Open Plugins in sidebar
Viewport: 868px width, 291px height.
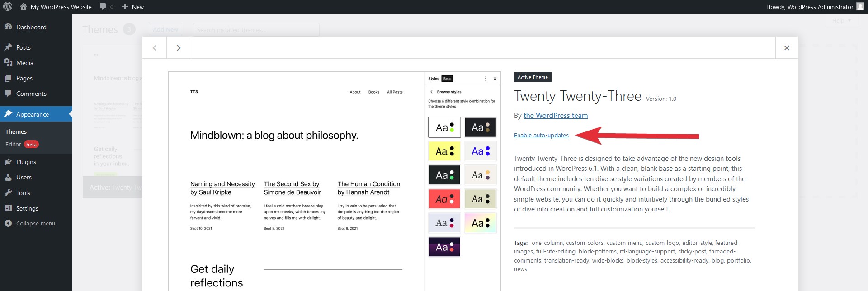pyautogui.click(x=36, y=162)
